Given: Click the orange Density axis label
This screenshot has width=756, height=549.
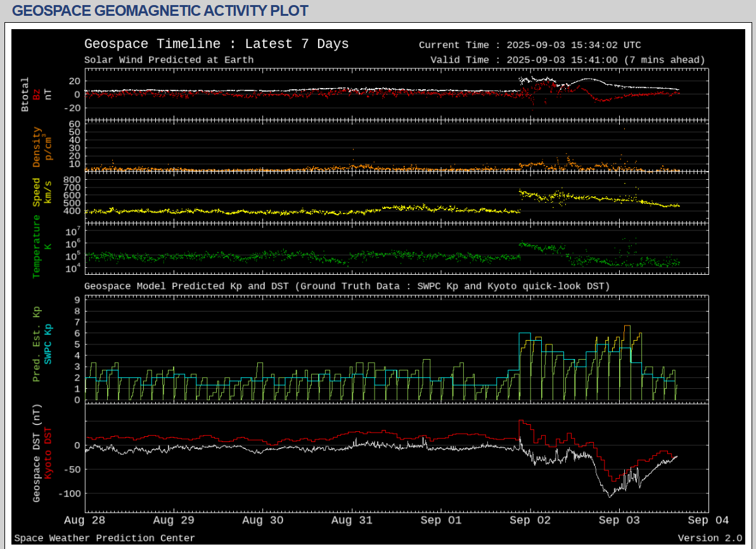Looking at the screenshot, I should tap(36, 147).
